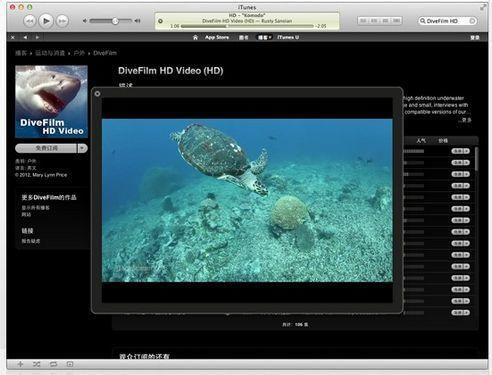Click the magnifier icon in the search box
The image size is (492, 375).
[422, 21]
